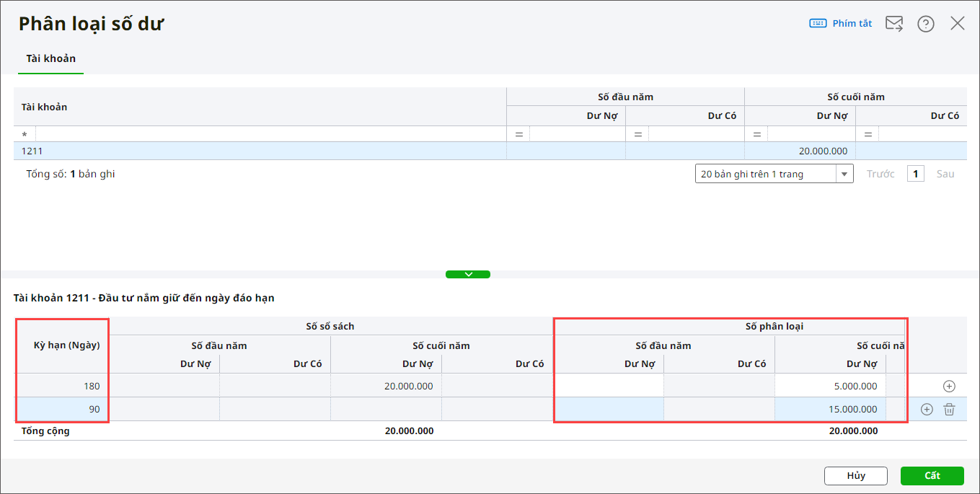Delete the 90-day term row
This screenshot has height=494, width=980.
[x=950, y=410]
